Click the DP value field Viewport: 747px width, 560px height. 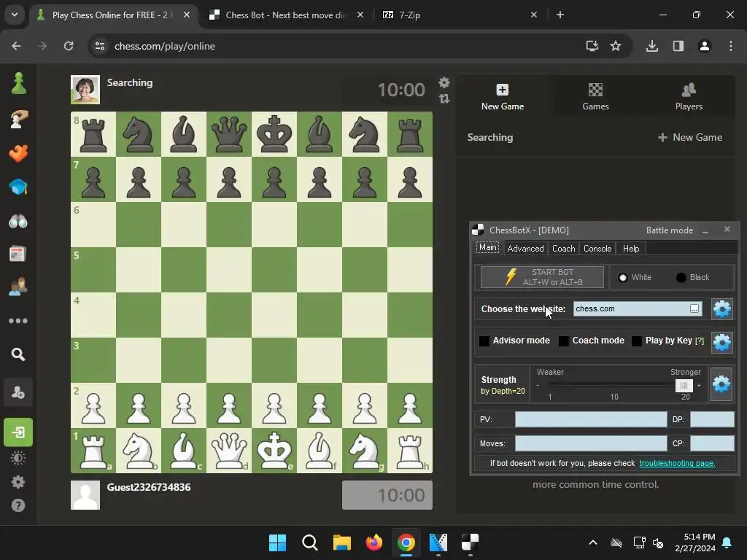(712, 419)
